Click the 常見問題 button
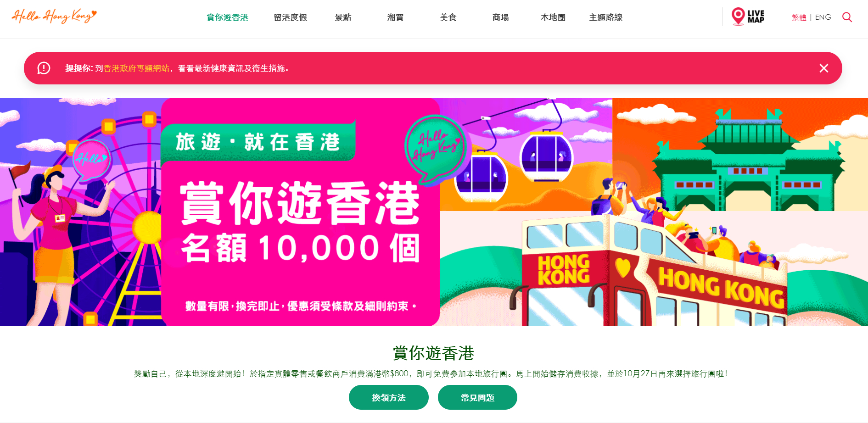 coord(477,397)
